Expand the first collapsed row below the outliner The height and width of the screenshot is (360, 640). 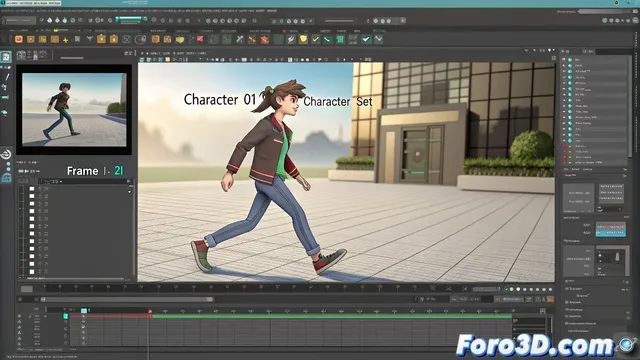(x=596, y=169)
